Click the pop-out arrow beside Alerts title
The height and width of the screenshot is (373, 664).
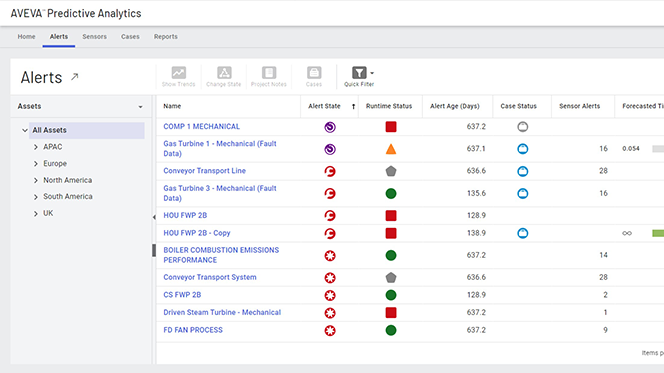click(75, 77)
